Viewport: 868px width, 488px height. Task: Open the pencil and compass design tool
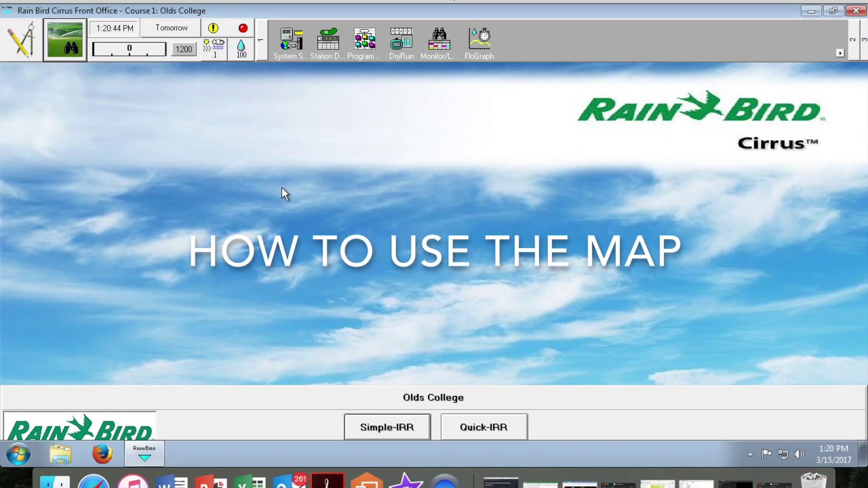[x=22, y=40]
